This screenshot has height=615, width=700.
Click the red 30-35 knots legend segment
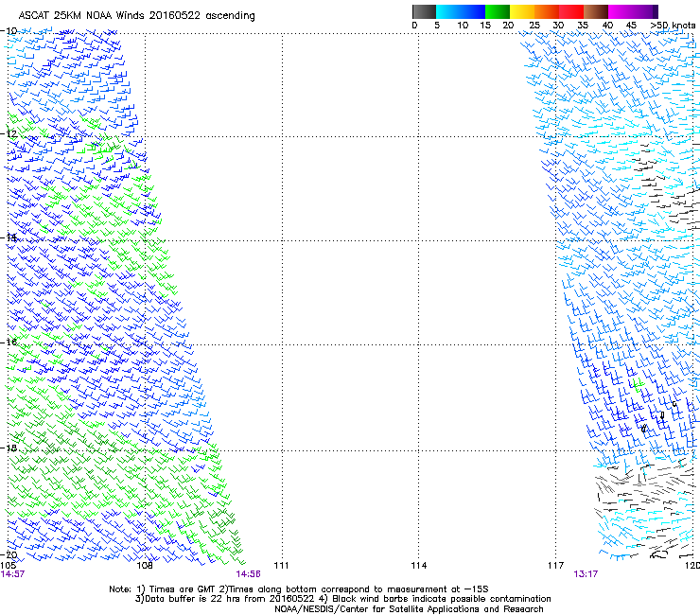[x=571, y=11]
